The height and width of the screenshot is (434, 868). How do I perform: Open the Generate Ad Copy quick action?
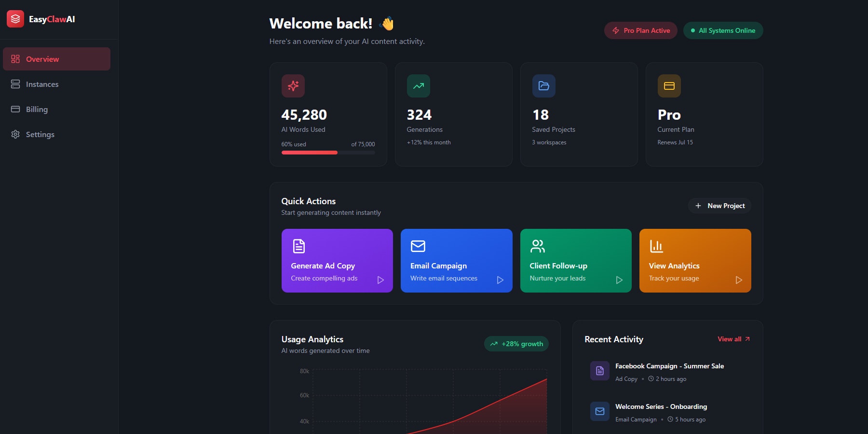(337, 261)
